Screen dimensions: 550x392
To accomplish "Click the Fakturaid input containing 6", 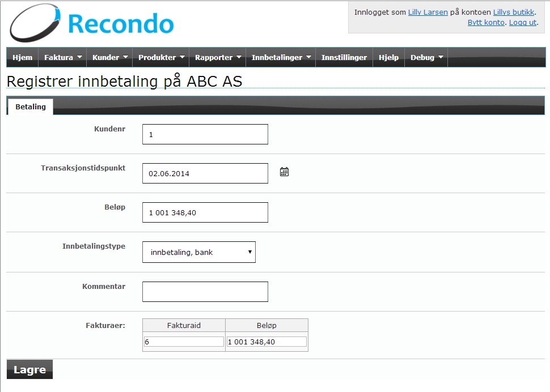I will (x=184, y=342).
